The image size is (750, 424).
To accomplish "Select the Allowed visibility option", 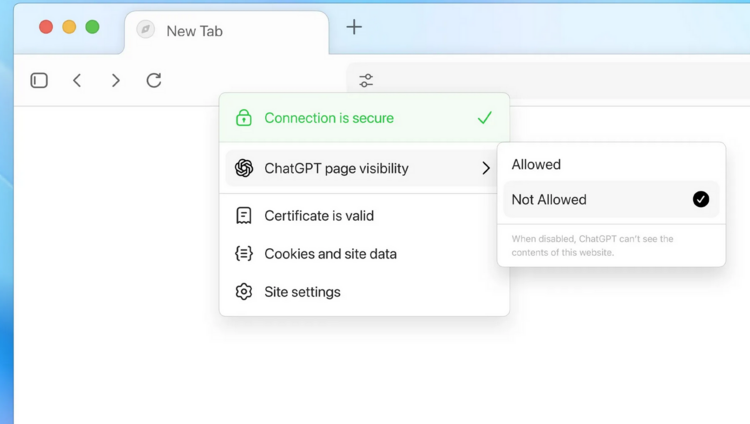I will tap(536, 164).
